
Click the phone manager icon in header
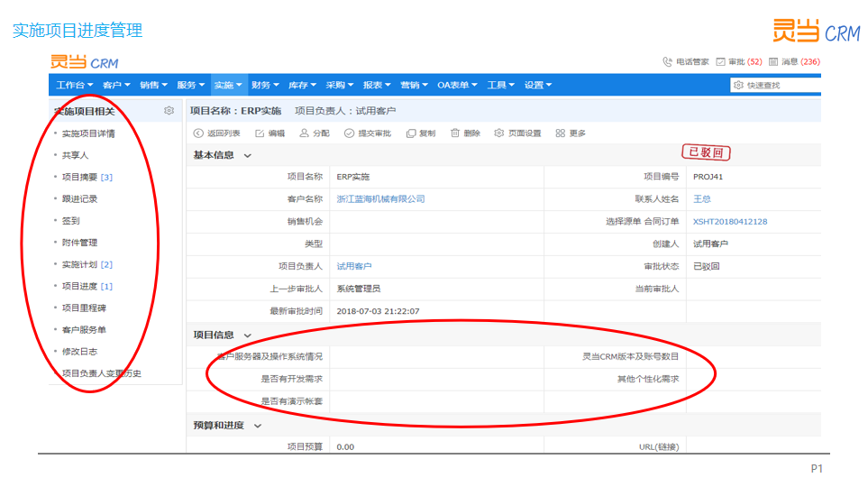click(x=668, y=61)
